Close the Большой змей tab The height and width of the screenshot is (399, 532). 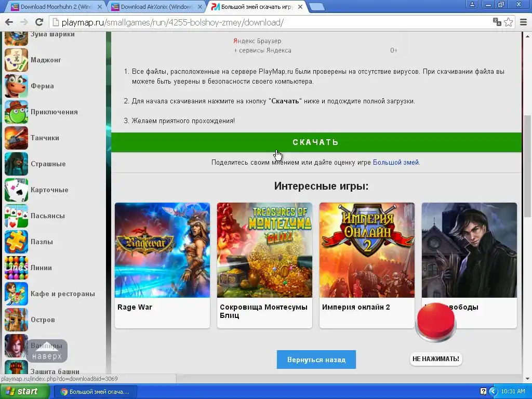(300, 6)
